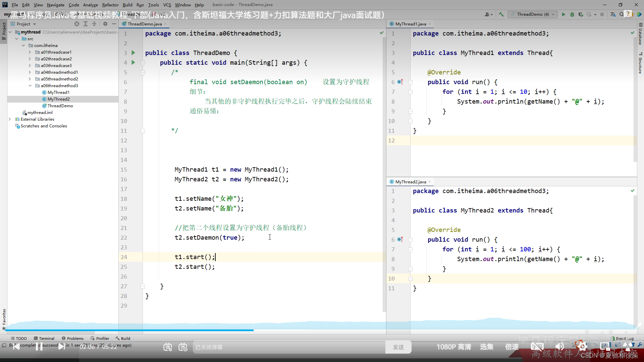This screenshot has width=644, height=362.
Task: Click the locate file target icon in Project panel
Action: [x=77, y=24]
